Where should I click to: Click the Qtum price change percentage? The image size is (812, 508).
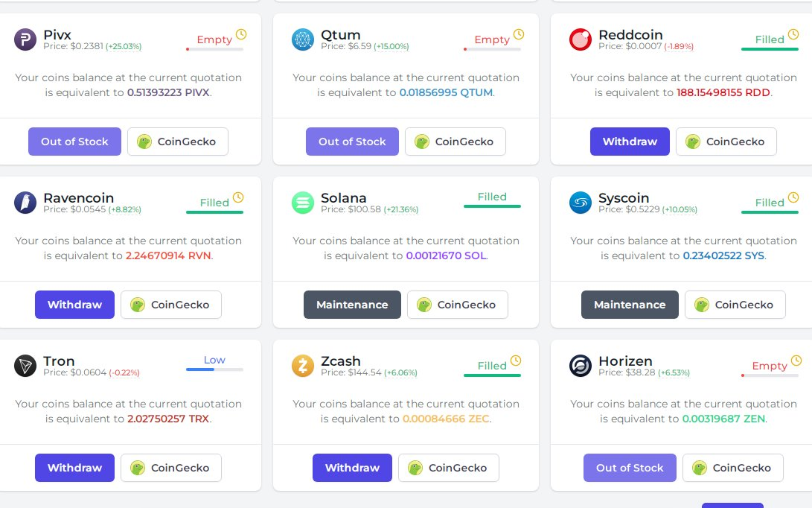(x=391, y=47)
